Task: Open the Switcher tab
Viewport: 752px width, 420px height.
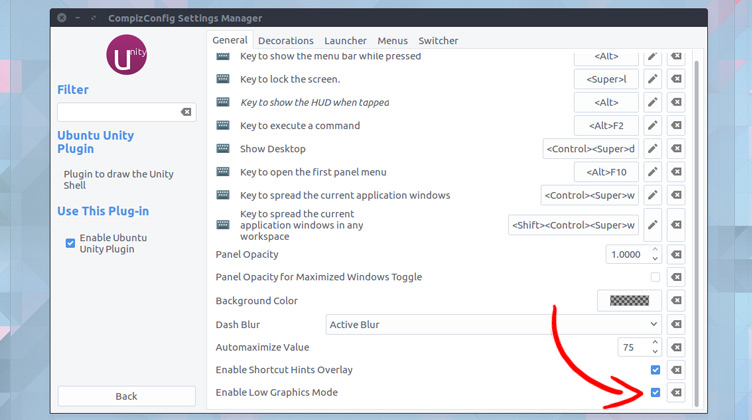Action: click(438, 41)
